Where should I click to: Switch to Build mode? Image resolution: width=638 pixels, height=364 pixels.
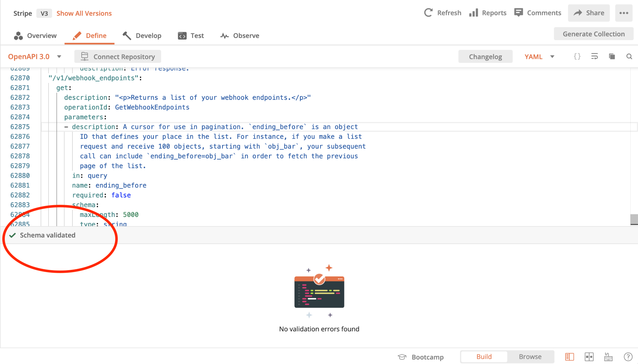click(x=484, y=357)
